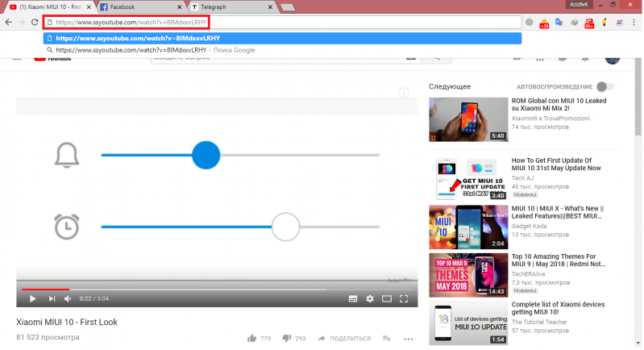Mute the video volume
The width and height of the screenshot is (644, 350).
click(68, 298)
